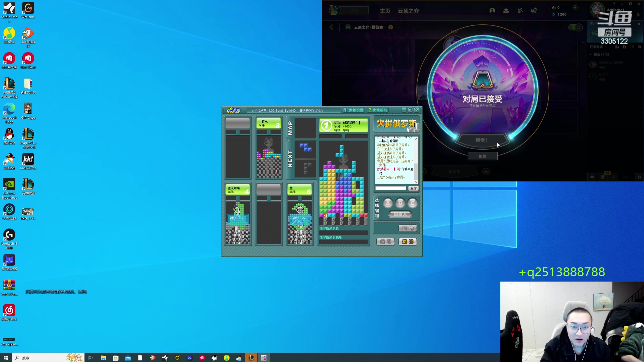Screen dimensions: 644x362
Task: Click the 练习 practice button
Action: pos(386,242)
